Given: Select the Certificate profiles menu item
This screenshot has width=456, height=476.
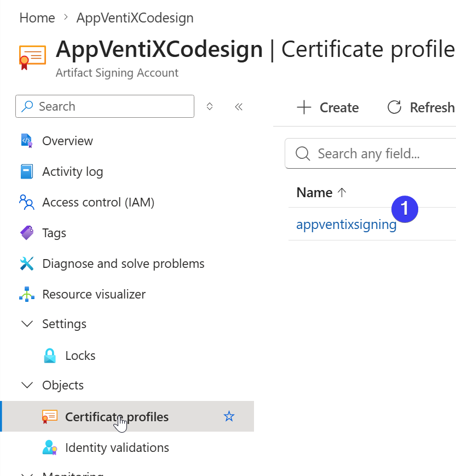Looking at the screenshot, I should 128,416.
